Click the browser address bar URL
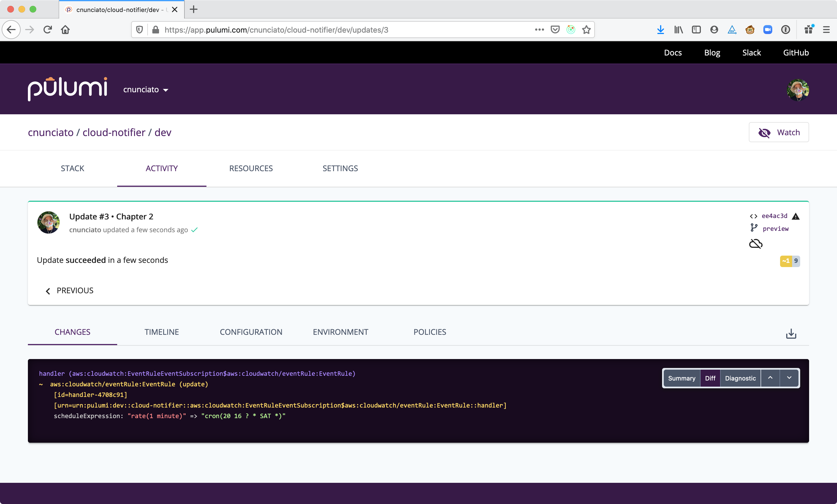This screenshot has height=504, width=837. (276, 30)
